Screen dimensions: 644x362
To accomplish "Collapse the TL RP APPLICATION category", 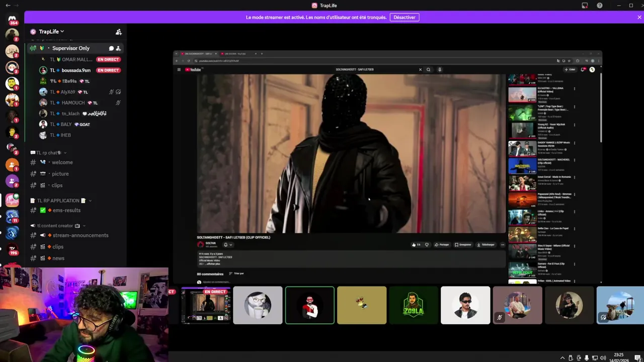I will pos(60,201).
